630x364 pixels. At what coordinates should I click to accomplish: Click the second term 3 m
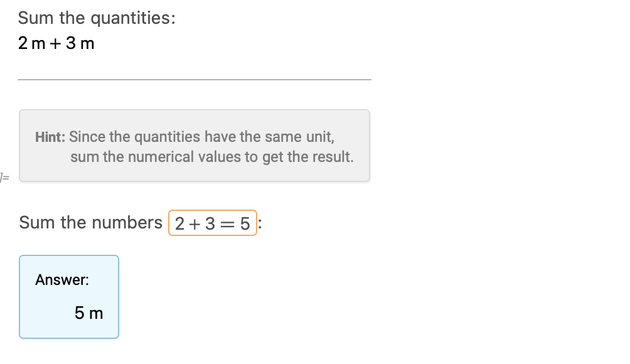pyautogui.click(x=80, y=43)
